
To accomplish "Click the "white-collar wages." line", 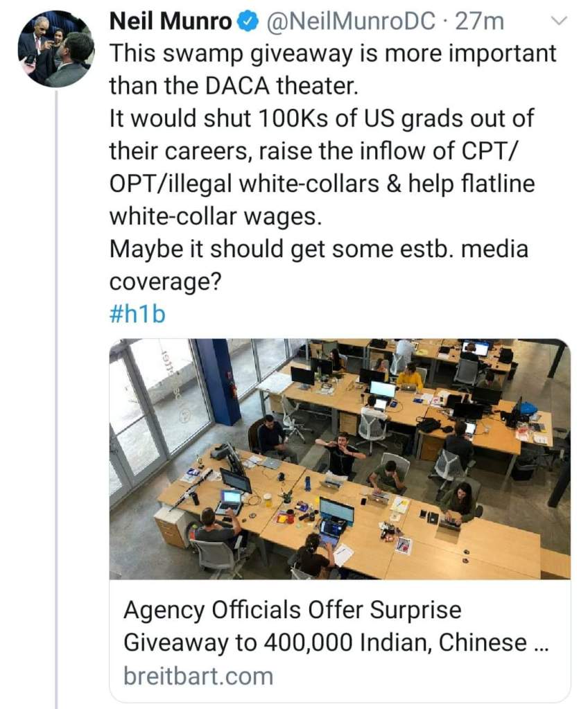I will coord(216,216).
